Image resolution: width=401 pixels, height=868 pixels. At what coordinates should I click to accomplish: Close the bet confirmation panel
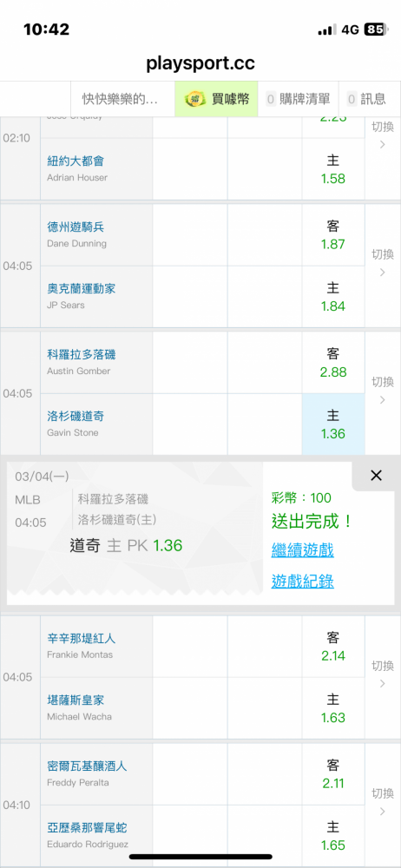376,476
